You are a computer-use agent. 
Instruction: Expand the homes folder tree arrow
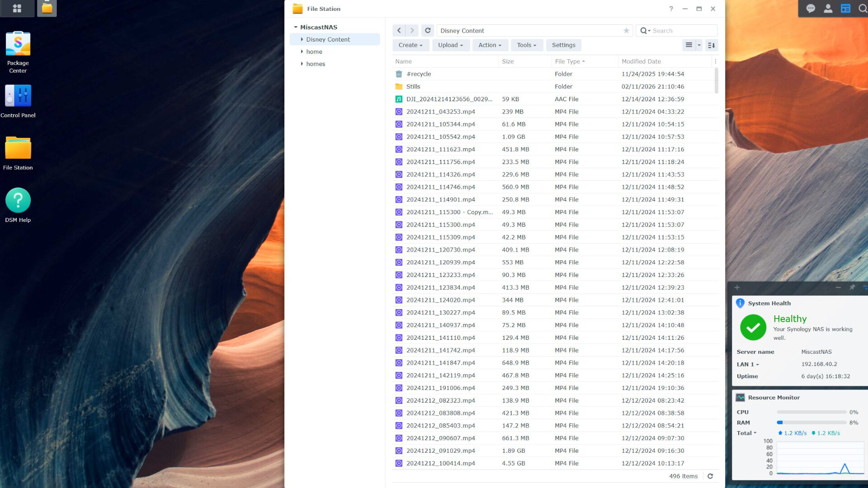coord(302,64)
